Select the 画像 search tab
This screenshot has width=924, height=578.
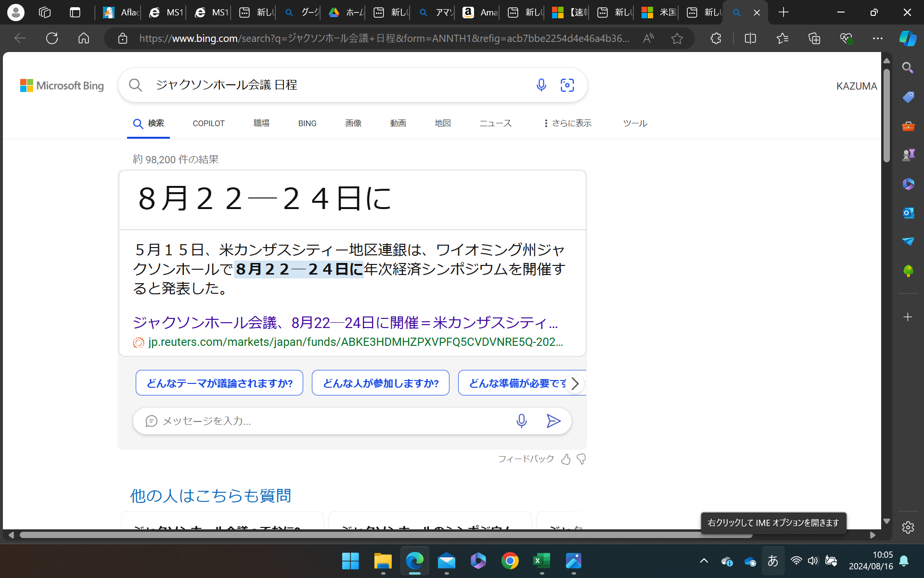pyautogui.click(x=353, y=123)
